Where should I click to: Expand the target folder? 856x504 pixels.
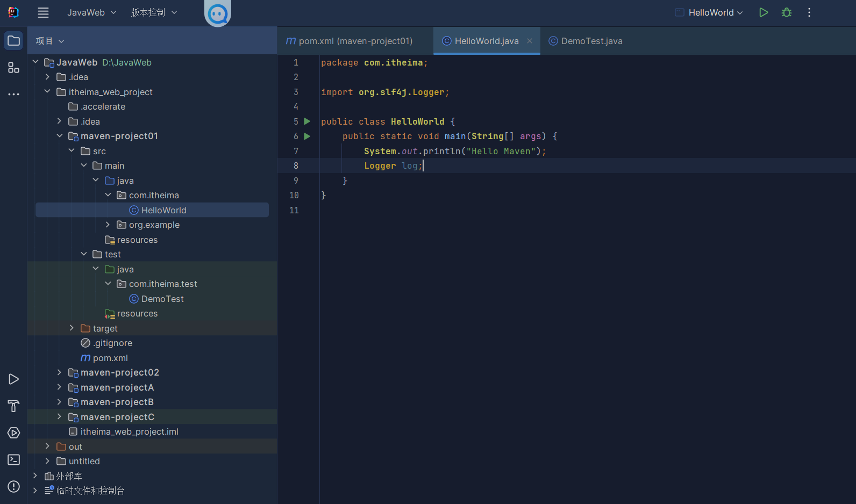click(x=72, y=328)
